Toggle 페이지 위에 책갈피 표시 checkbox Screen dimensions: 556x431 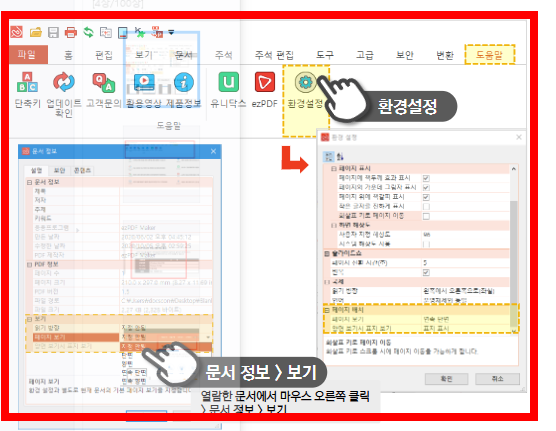[x=426, y=197]
